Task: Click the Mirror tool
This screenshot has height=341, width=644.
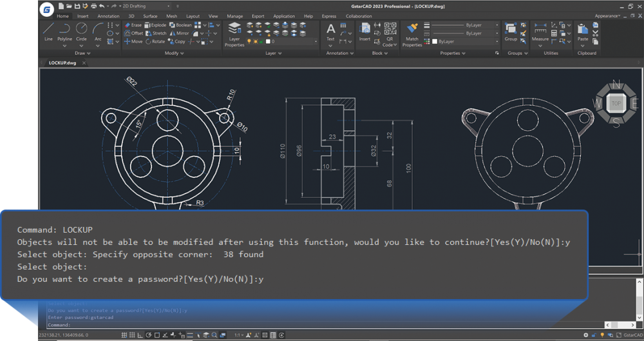Action: (x=180, y=34)
